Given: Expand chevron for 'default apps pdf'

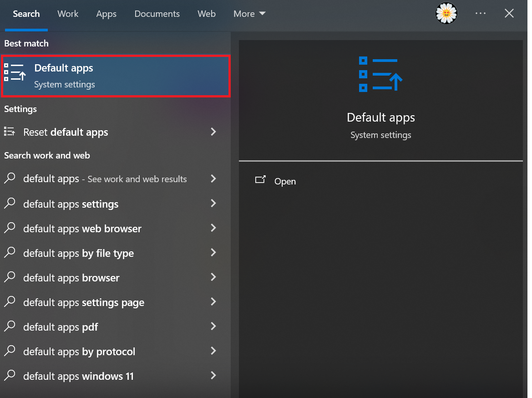Looking at the screenshot, I should pyautogui.click(x=213, y=327).
